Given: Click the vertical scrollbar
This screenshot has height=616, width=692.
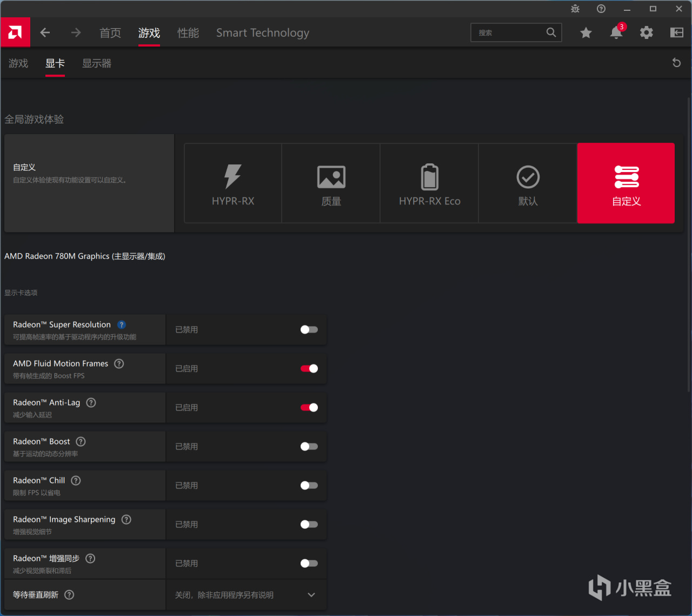Looking at the screenshot, I should point(688,244).
